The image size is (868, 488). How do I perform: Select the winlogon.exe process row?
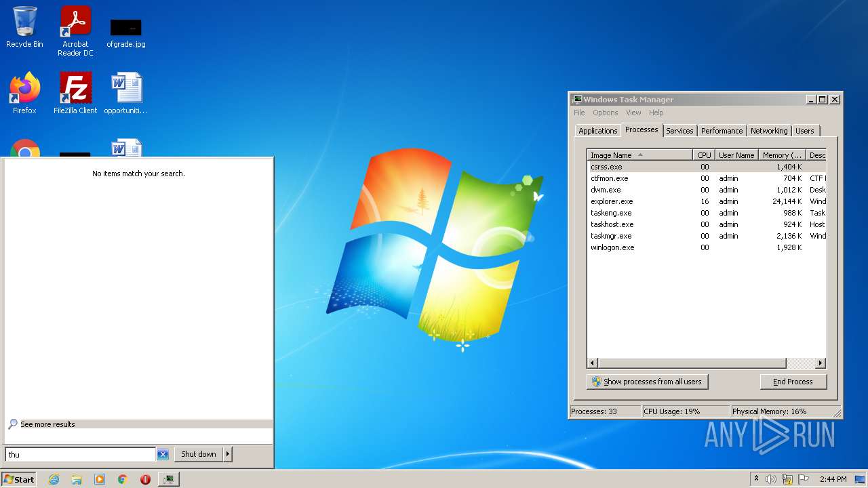pyautogui.click(x=707, y=247)
